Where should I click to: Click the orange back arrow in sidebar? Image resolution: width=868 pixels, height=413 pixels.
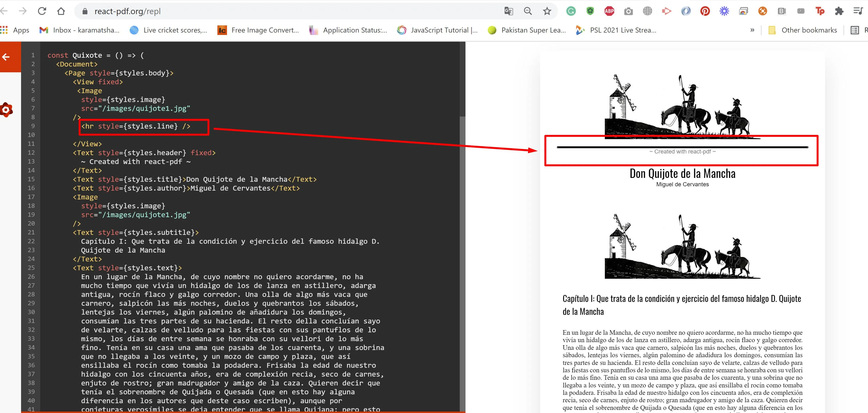(x=6, y=57)
